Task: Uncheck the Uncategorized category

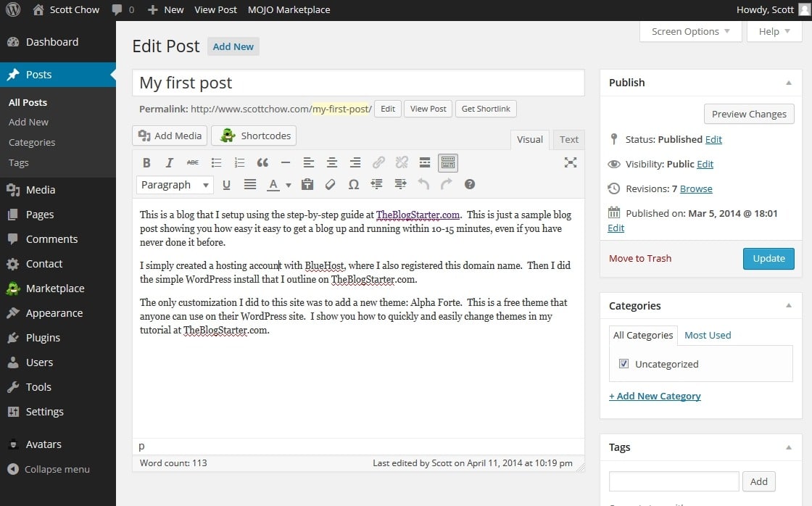Action: click(623, 363)
